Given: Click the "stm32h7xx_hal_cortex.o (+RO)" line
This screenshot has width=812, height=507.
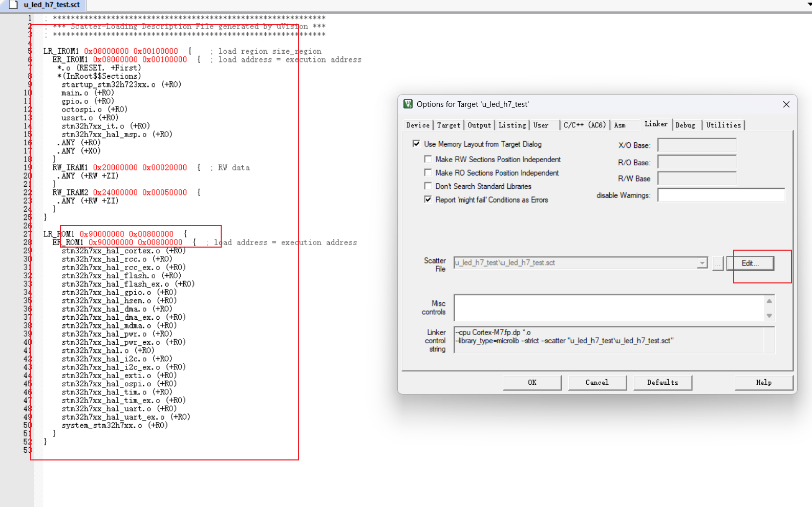Looking at the screenshot, I should point(123,251).
